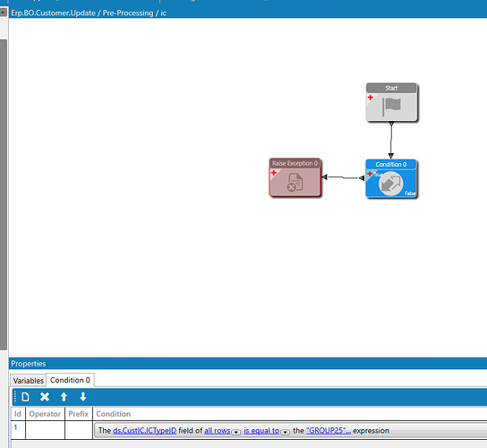
Task: Click red plus on Condition 0 node
Action: (x=370, y=174)
